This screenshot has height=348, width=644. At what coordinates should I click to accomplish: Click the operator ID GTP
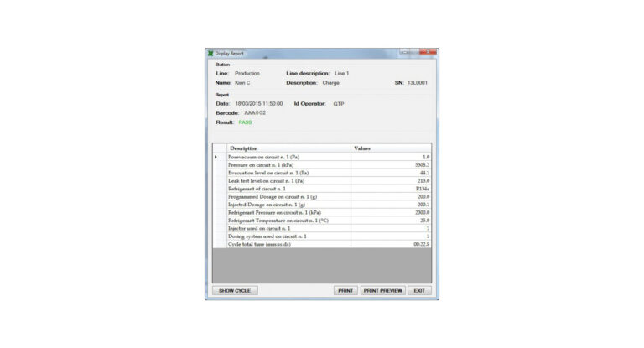coord(339,104)
